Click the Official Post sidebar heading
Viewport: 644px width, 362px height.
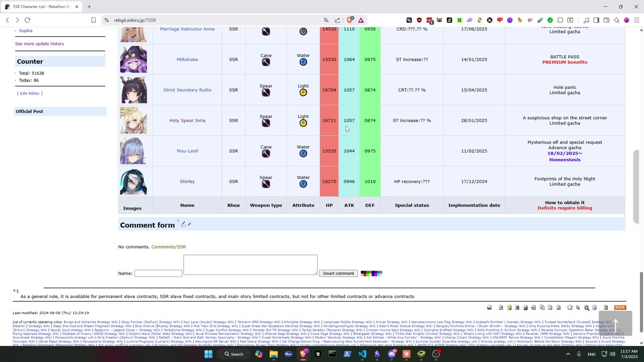[x=29, y=112]
